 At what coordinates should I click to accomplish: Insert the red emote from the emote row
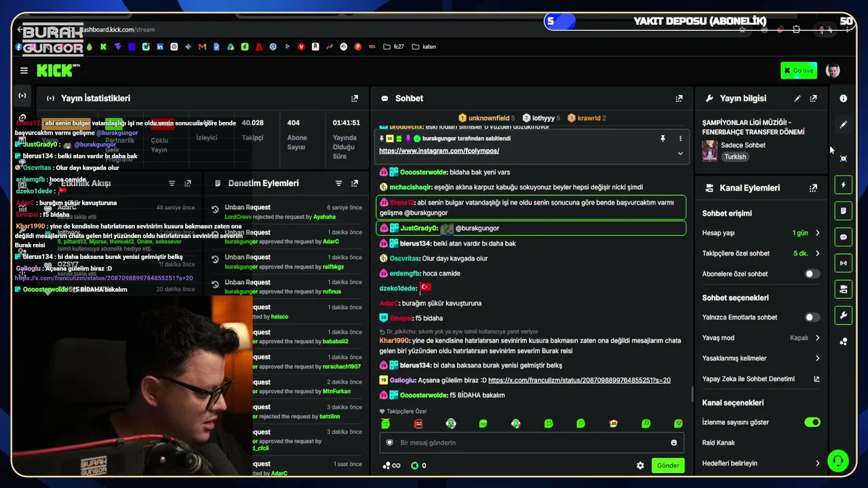point(418,424)
